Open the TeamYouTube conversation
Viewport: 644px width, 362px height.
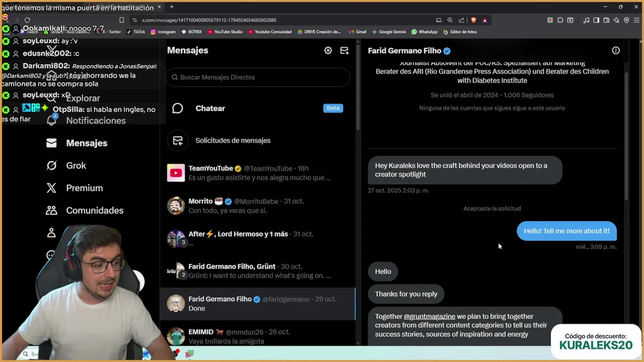coord(258,173)
